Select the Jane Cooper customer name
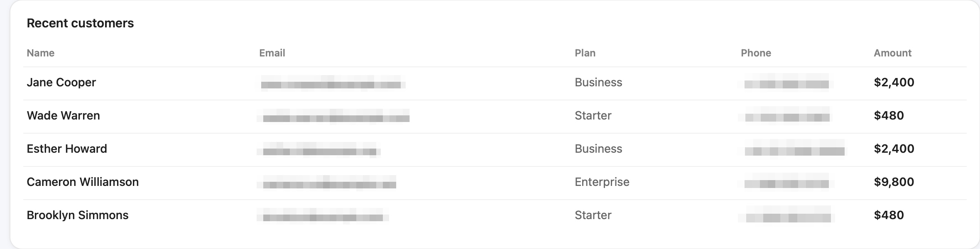This screenshot has width=980, height=249. (61, 83)
